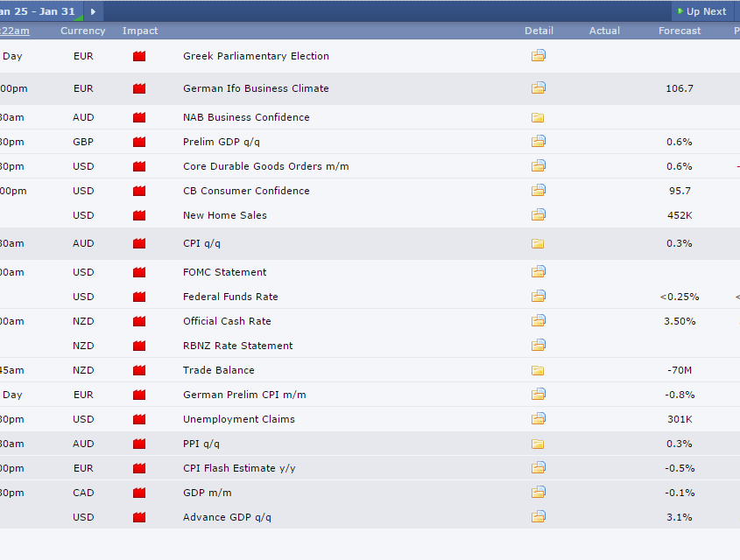
Task: Open detail folder for German Ifo Business Climate
Action: coord(538,88)
